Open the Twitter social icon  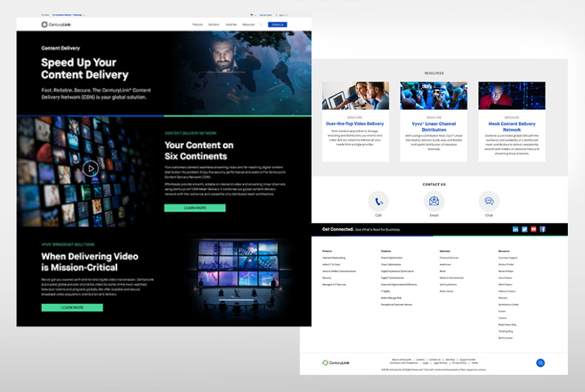tap(524, 229)
